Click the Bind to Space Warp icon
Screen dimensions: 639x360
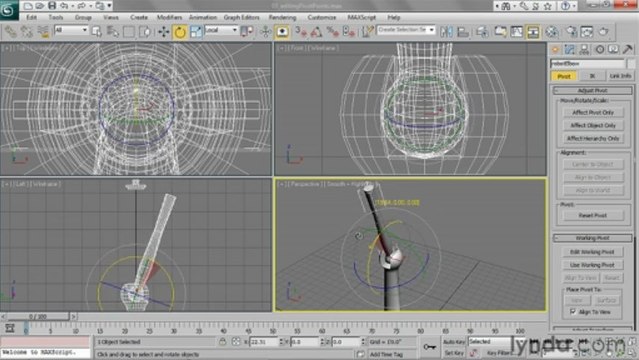pyautogui.click(x=43, y=31)
